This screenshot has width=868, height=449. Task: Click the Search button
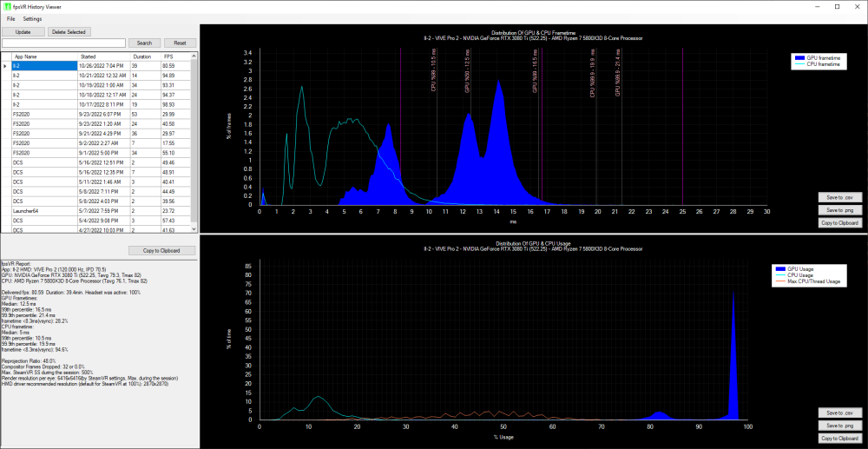(x=145, y=43)
